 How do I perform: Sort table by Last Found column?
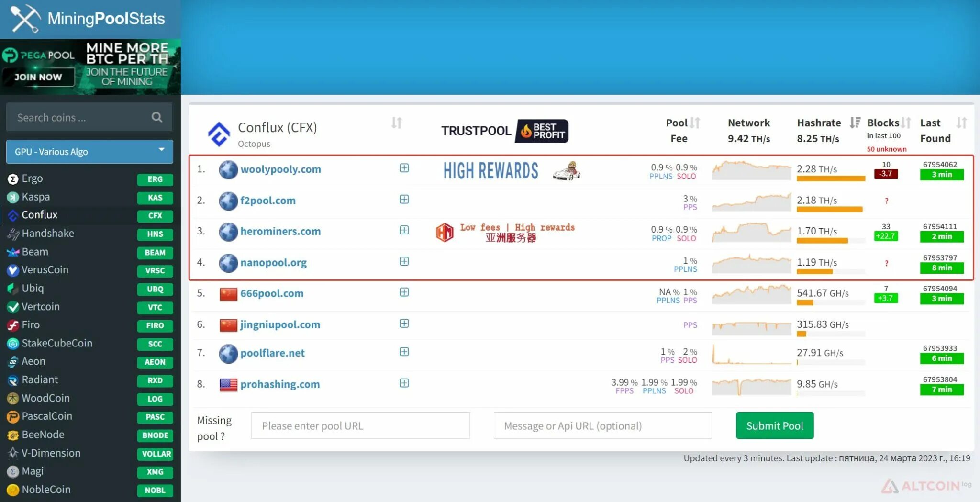pos(962,123)
